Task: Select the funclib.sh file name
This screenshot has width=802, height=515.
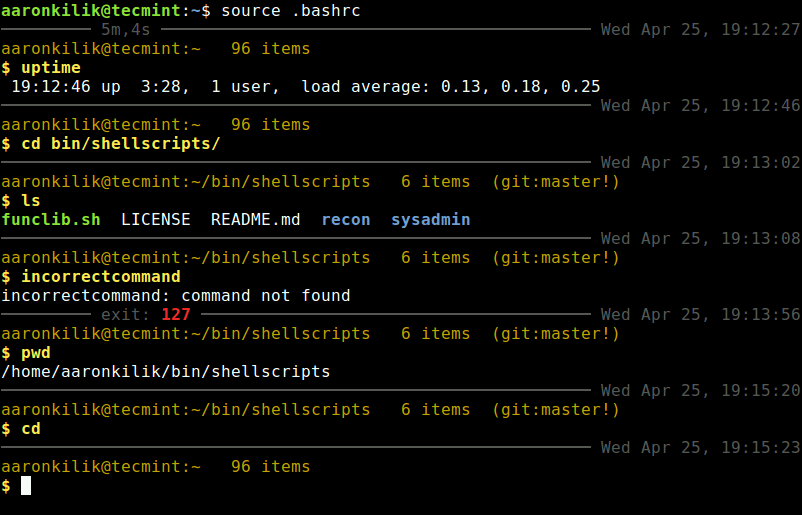Action: pyautogui.click(x=51, y=219)
